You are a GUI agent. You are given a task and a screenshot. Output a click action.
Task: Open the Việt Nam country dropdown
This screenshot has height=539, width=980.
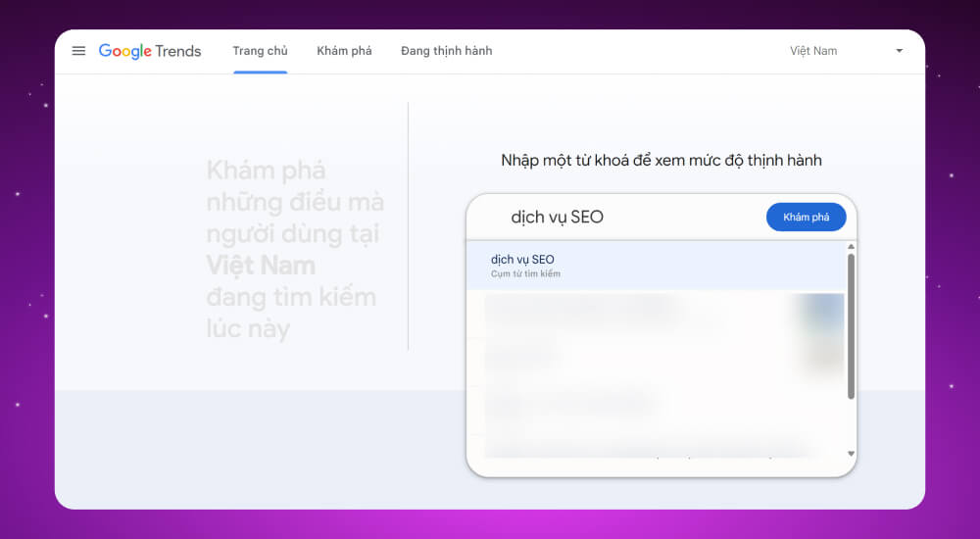847,51
